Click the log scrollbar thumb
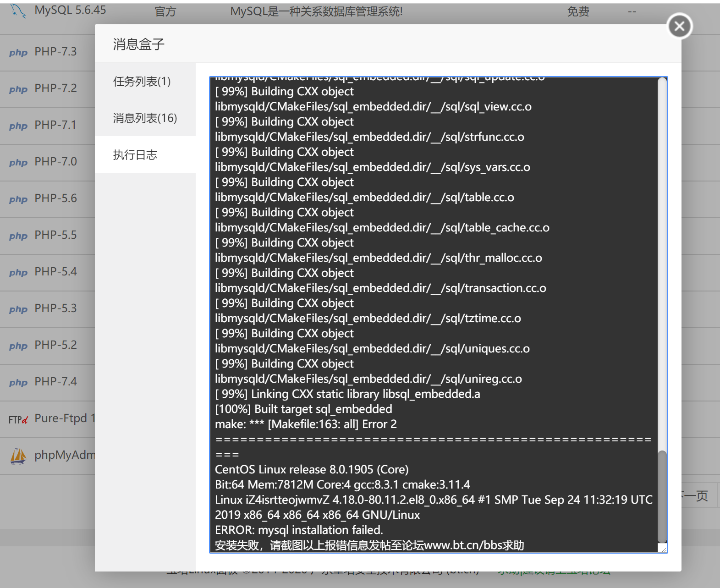The image size is (720, 588). [662, 496]
